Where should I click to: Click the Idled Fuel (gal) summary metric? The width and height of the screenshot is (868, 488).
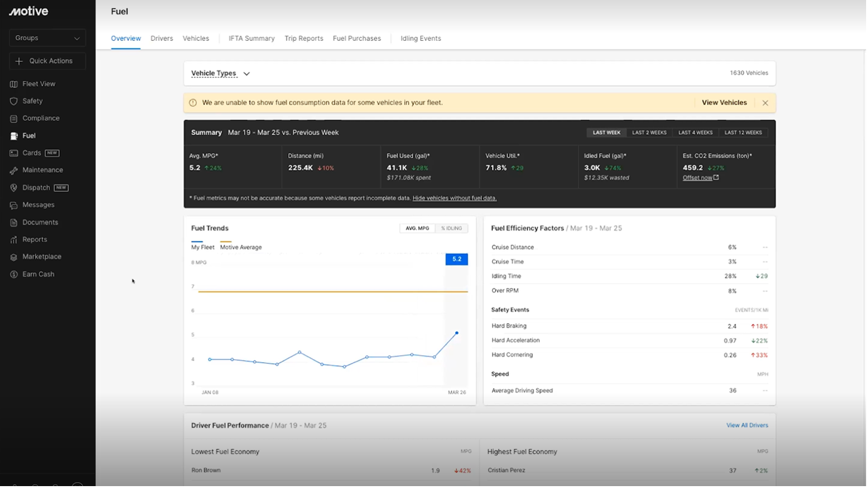point(627,167)
